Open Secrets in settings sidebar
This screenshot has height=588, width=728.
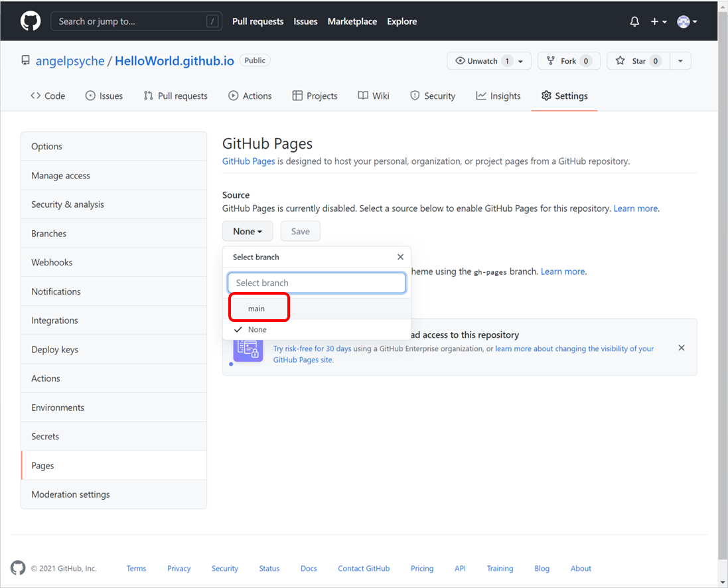[113, 437]
